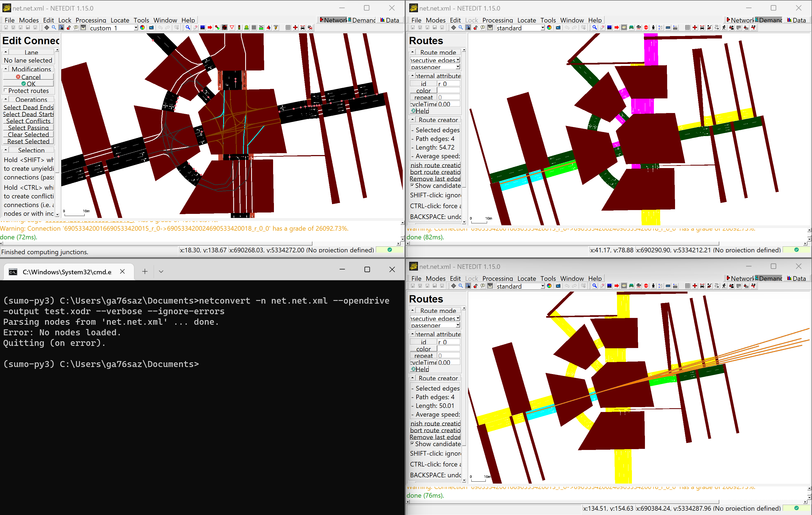812x515 pixels.
Task: Switch to Data supermode in the bottom-right NETEDIT window
Action: 797,278
